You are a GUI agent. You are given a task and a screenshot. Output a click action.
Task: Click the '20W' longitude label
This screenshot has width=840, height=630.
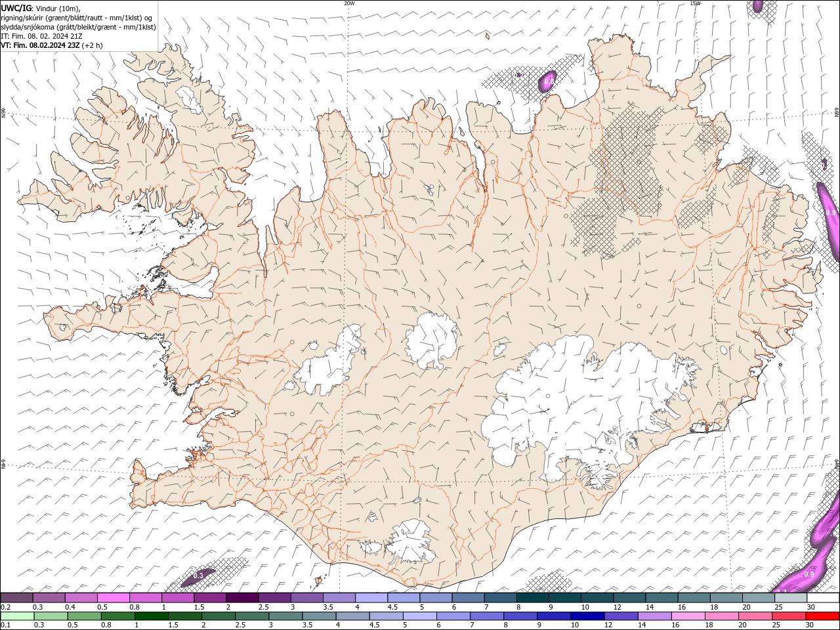pyautogui.click(x=350, y=3)
